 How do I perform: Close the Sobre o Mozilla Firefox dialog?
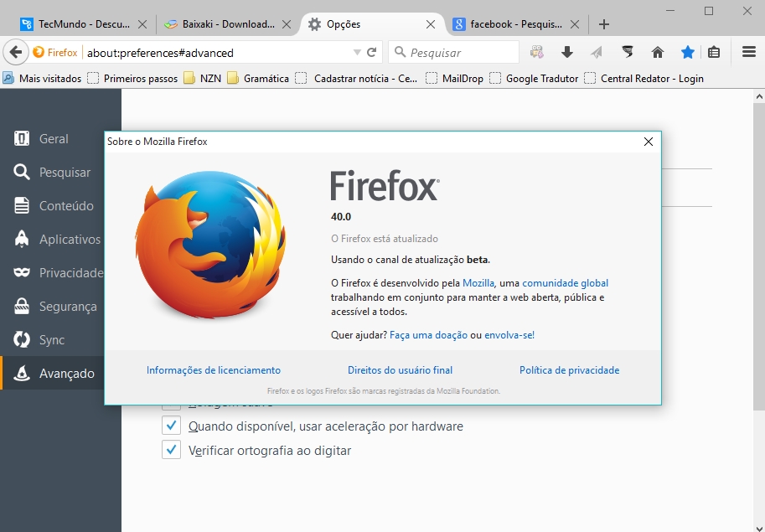pos(649,142)
